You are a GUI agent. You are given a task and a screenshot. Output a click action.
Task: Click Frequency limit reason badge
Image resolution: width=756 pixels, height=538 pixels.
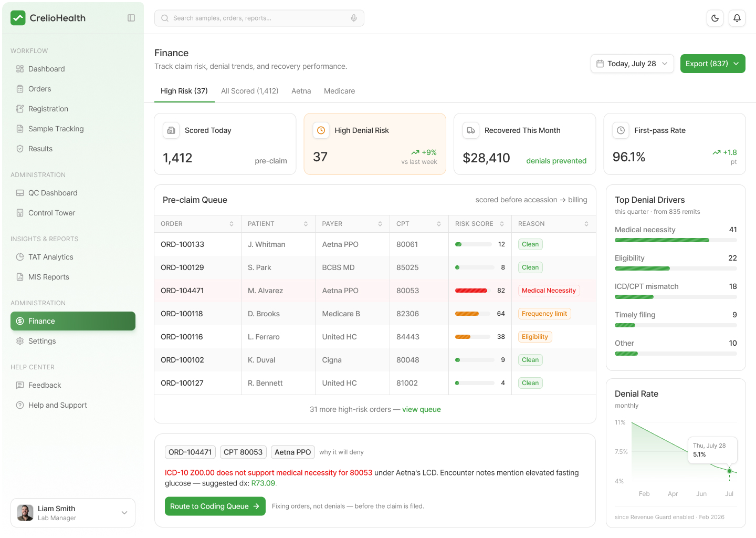tap(544, 314)
